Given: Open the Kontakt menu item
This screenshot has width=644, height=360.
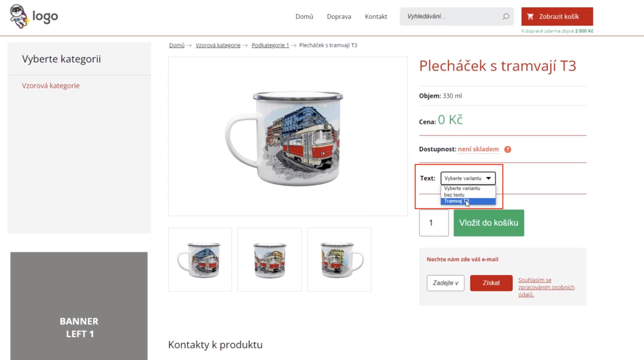Looking at the screenshot, I should click(x=376, y=16).
